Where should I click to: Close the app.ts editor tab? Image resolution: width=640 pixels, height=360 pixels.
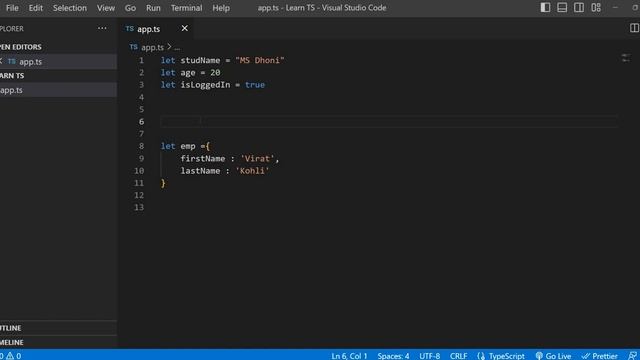pyautogui.click(x=184, y=28)
